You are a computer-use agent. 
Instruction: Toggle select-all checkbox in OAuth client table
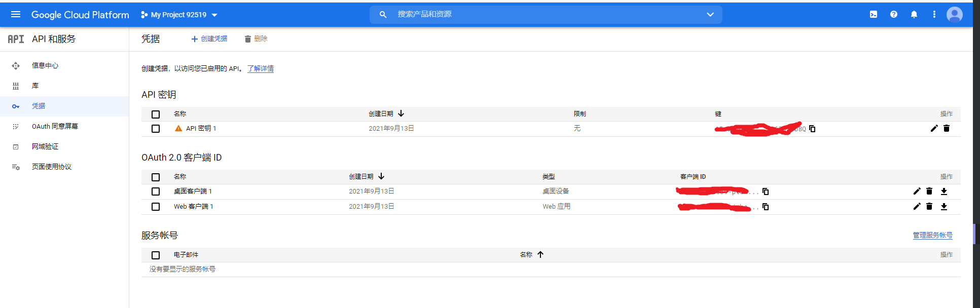(156, 177)
